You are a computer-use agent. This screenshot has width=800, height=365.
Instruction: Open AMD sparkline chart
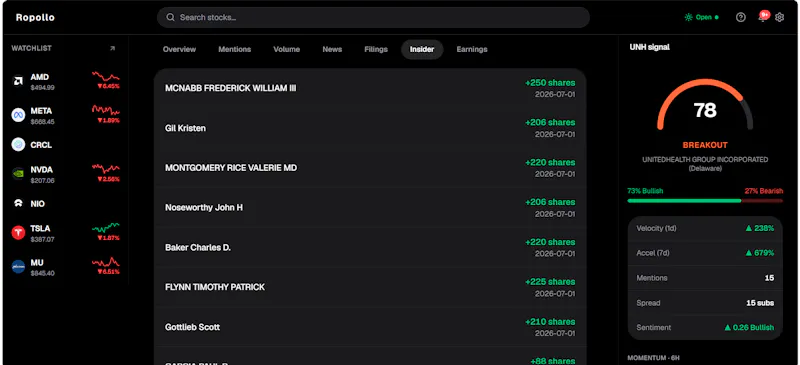[x=106, y=77]
